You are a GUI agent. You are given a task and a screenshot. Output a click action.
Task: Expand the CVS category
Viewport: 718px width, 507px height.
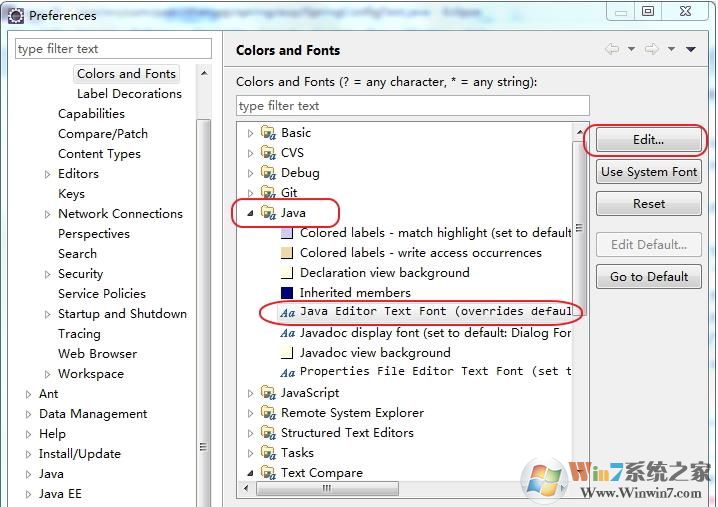pos(250,153)
